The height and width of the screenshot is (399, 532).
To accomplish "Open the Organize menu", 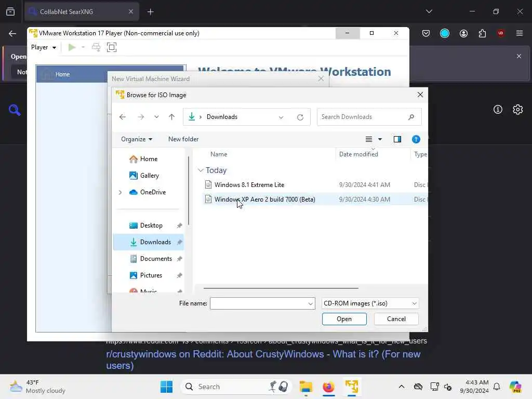I will pyautogui.click(x=137, y=139).
